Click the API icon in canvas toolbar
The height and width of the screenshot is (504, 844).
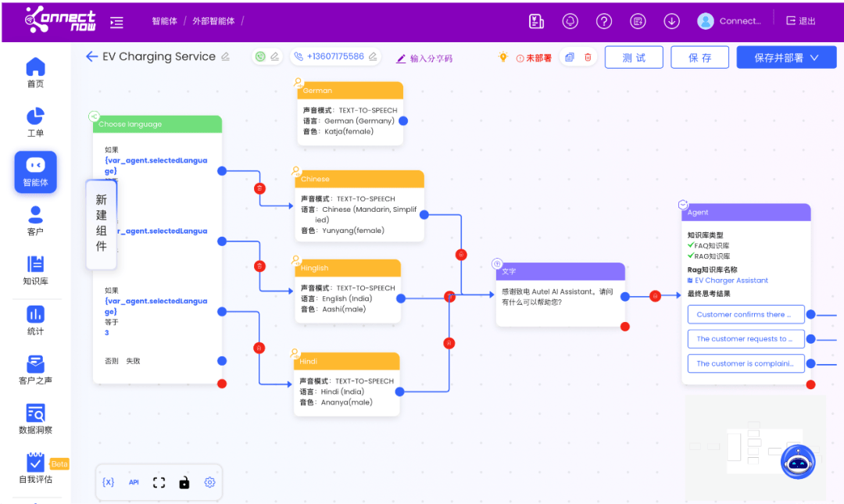pos(134,482)
